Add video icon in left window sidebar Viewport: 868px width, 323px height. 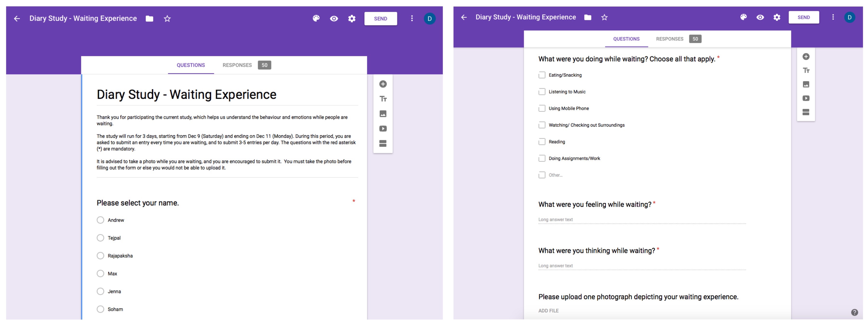pos(383,129)
